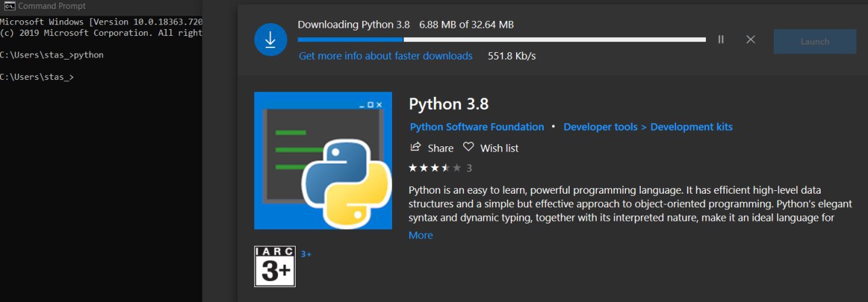Viewport: 868px width, 302px height.
Task: Click the greyed-out Launch button
Action: coord(814,41)
